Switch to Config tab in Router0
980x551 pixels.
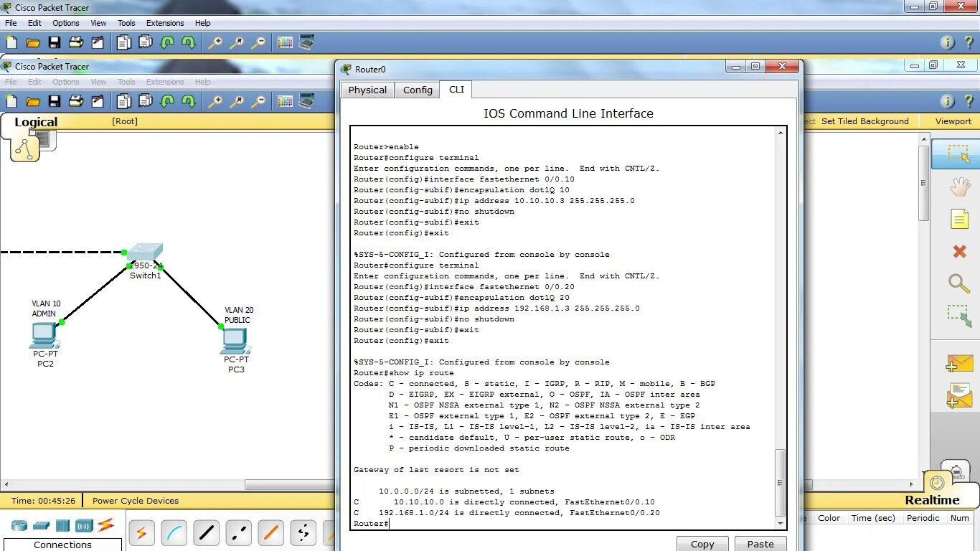click(x=418, y=90)
